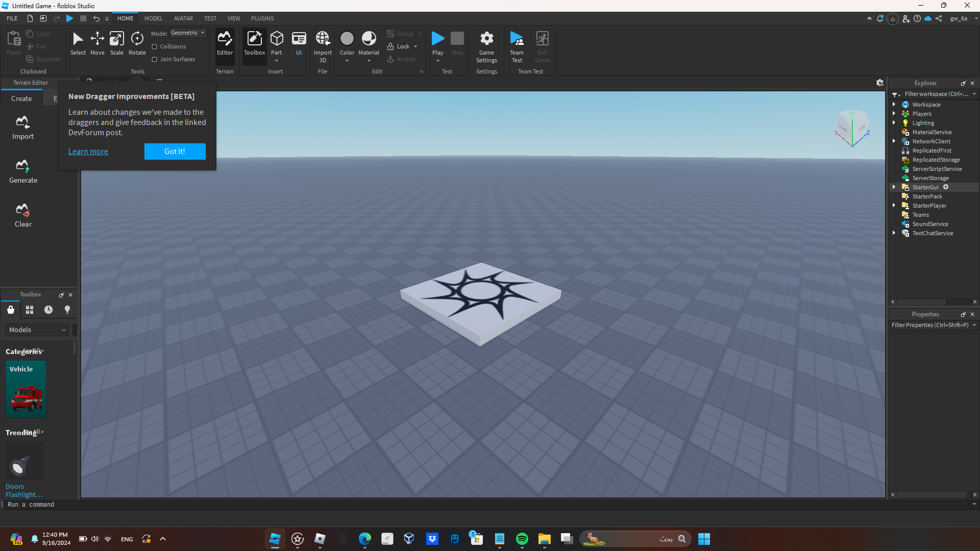The image size is (980, 551).
Task: Enable the Join Surfaces checkbox
Action: (x=155, y=59)
